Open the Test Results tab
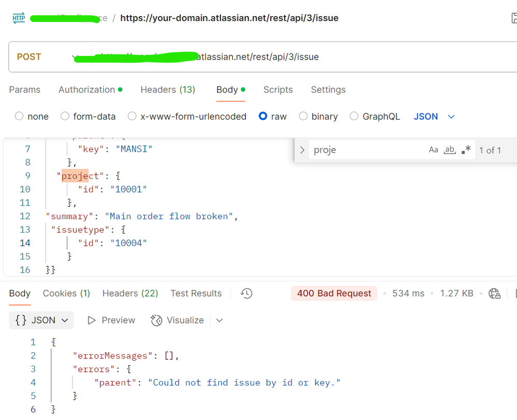This screenshot has height=420, width=517. (196, 293)
